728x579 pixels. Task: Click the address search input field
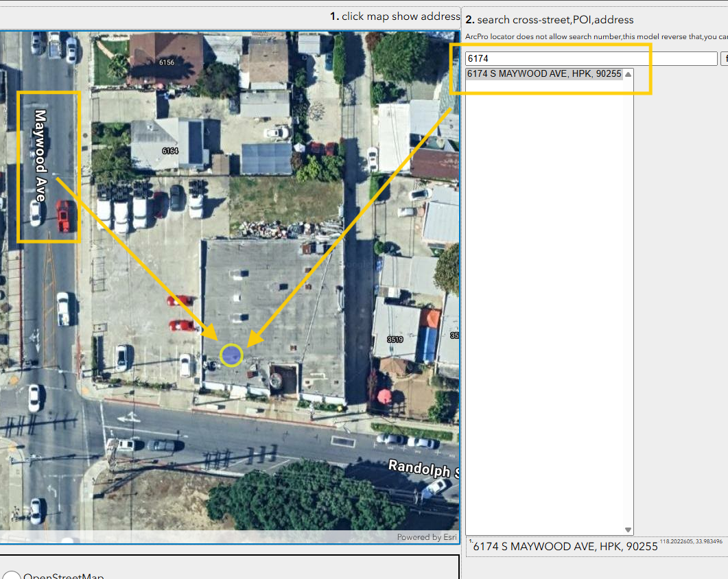point(591,59)
